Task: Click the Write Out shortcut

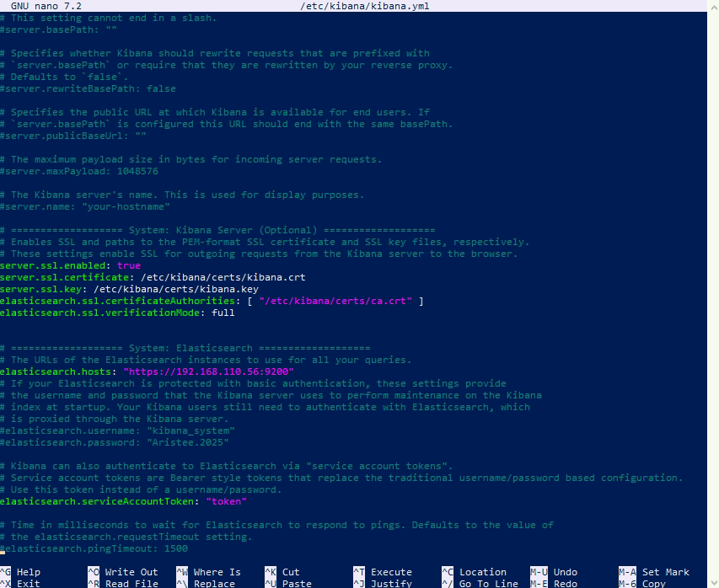Action: 131,572
